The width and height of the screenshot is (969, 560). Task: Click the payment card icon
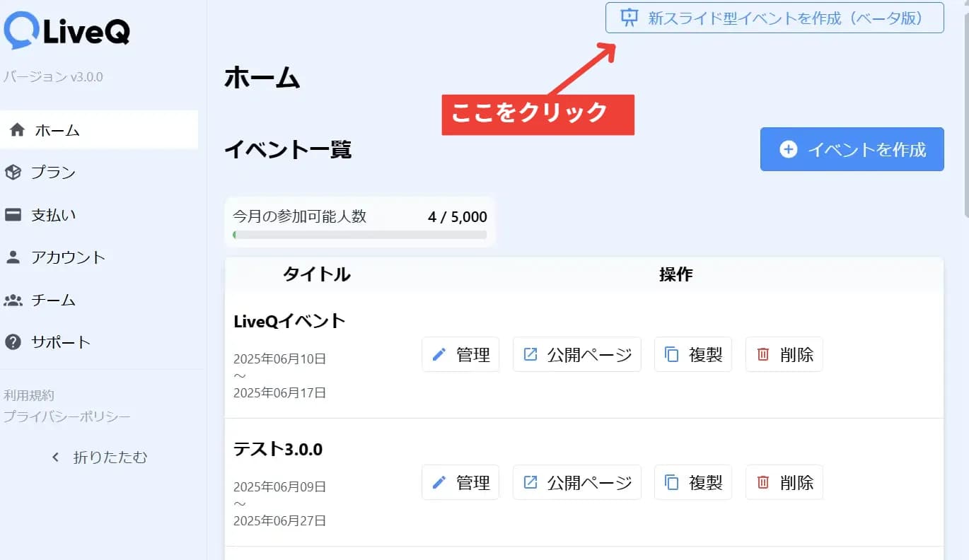pyautogui.click(x=13, y=214)
